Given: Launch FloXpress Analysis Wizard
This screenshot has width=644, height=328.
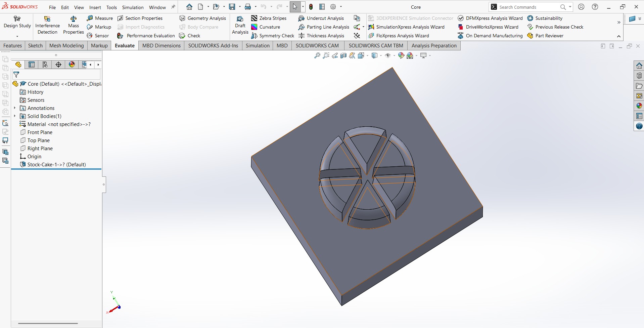Looking at the screenshot, I should coord(399,36).
